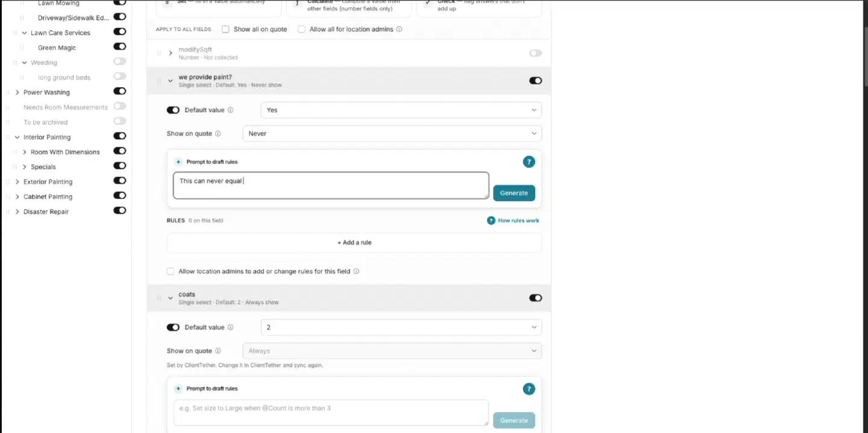The width and height of the screenshot is (868, 433).
Task: Open Show on quote dropdown set to Never
Action: tap(392, 134)
